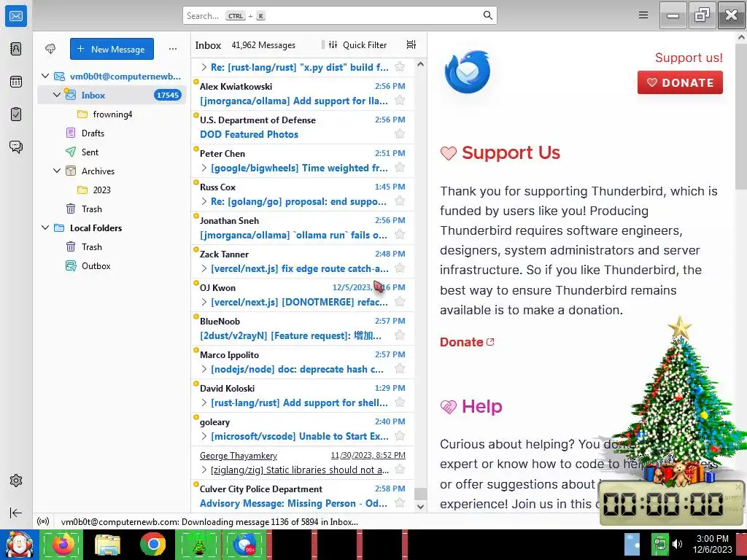The width and height of the screenshot is (747, 560).
Task: Click the Santa Start button
Action: [x=19, y=545]
